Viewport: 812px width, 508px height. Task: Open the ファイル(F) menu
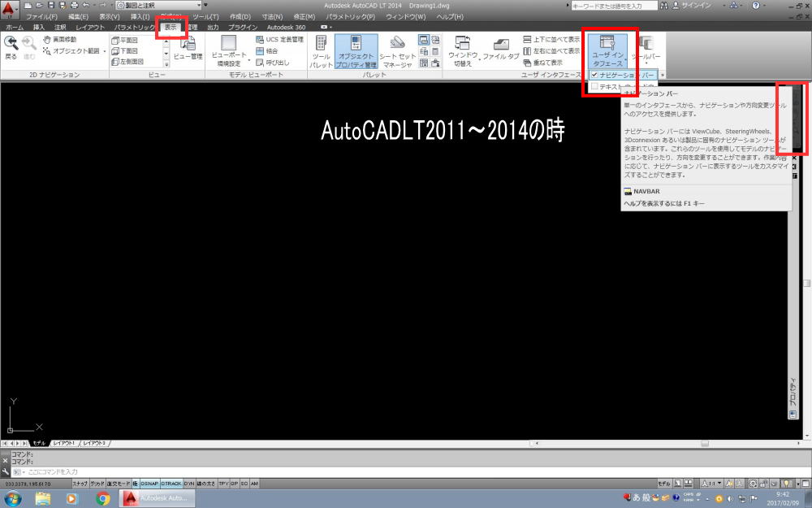coord(41,16)
